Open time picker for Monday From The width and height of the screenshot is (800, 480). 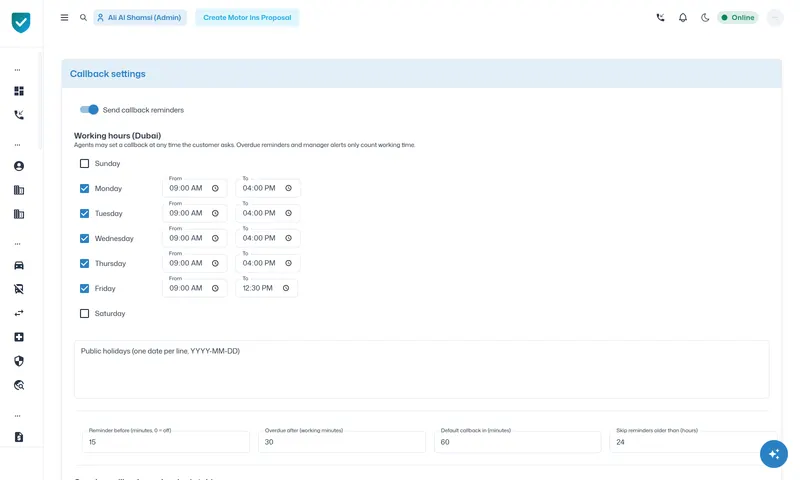click(215, 188)
